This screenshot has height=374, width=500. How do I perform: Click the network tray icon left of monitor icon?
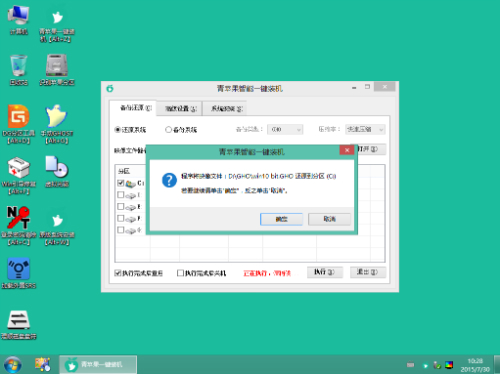[437, 365]
